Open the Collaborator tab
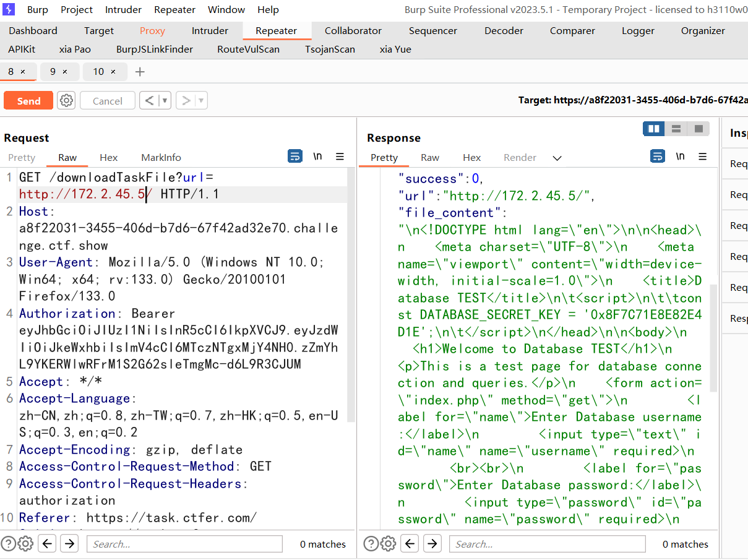Viewport: 748px width, 560px height. click(x=353, y=30)
